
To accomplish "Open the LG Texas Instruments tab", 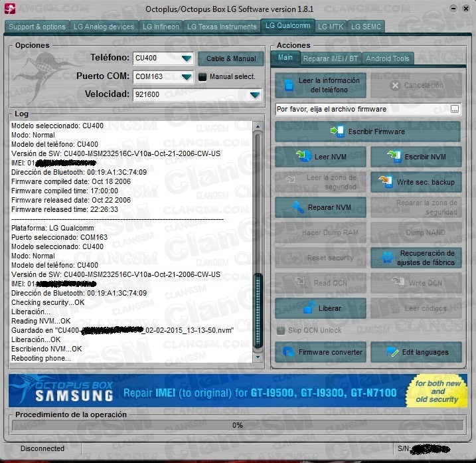I will pos(222,27).
